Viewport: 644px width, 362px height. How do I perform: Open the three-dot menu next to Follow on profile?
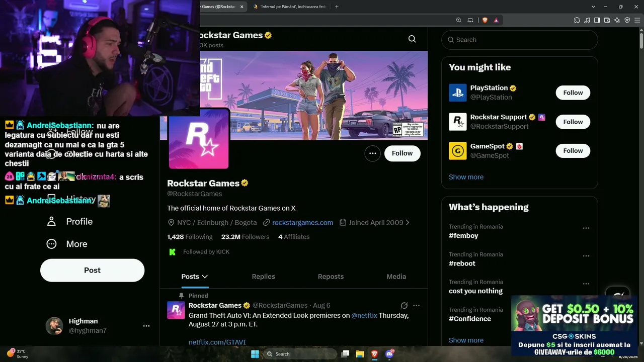372,153
